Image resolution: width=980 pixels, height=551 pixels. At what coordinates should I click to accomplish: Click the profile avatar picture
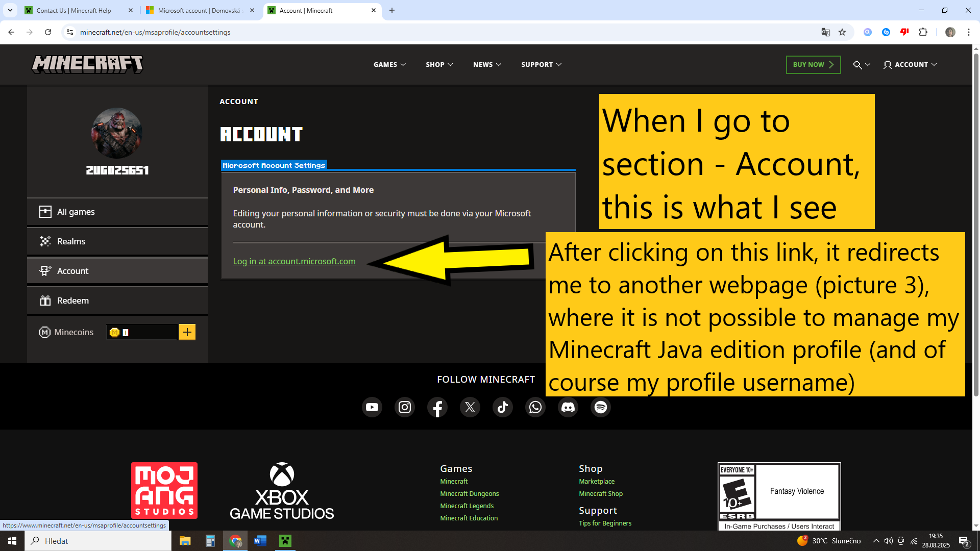click(117, 133)
